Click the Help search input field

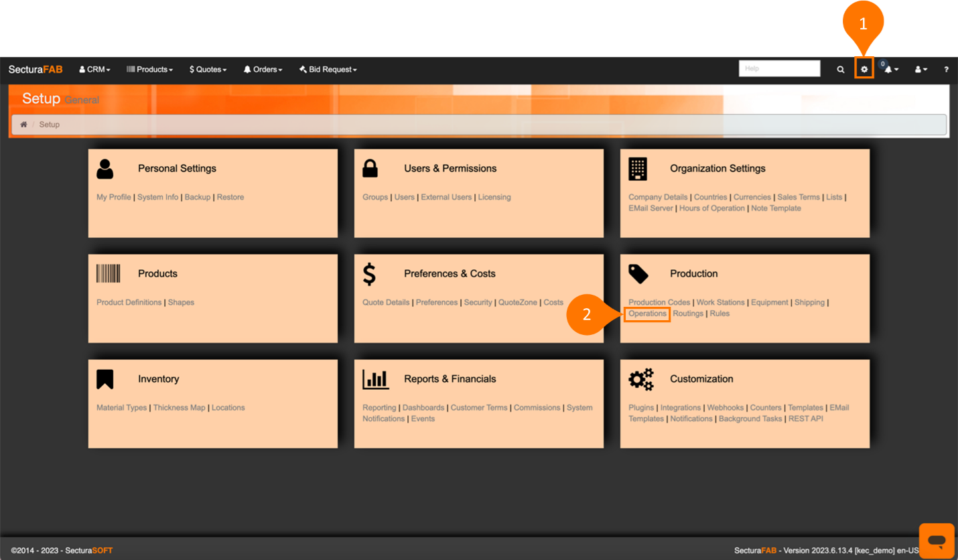[779, 68]
